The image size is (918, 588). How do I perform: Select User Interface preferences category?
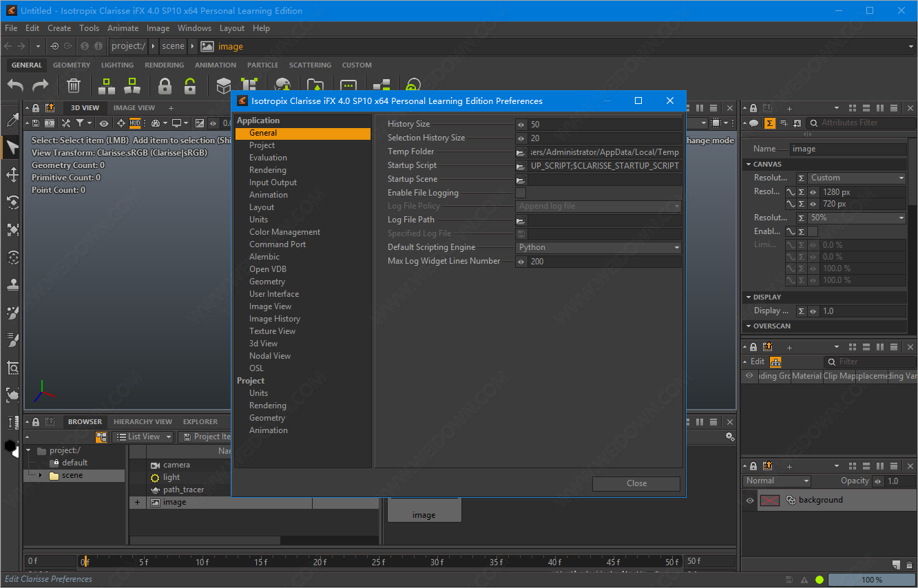tap(273, 294)
